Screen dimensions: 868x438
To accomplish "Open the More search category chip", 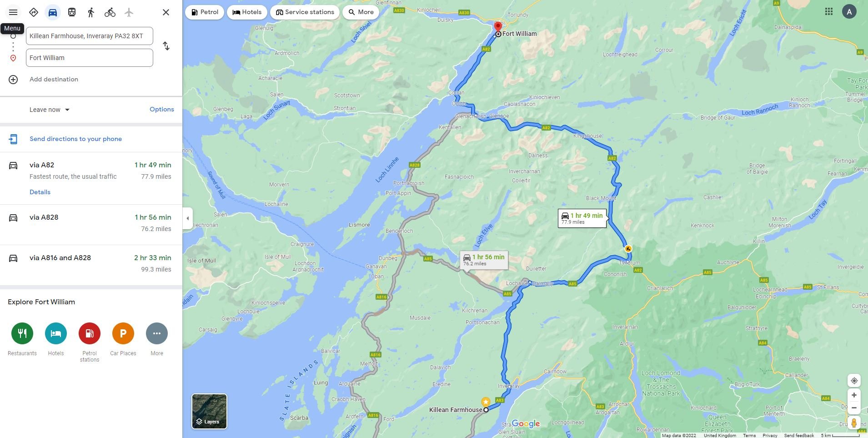I will [x=361, y=12].
